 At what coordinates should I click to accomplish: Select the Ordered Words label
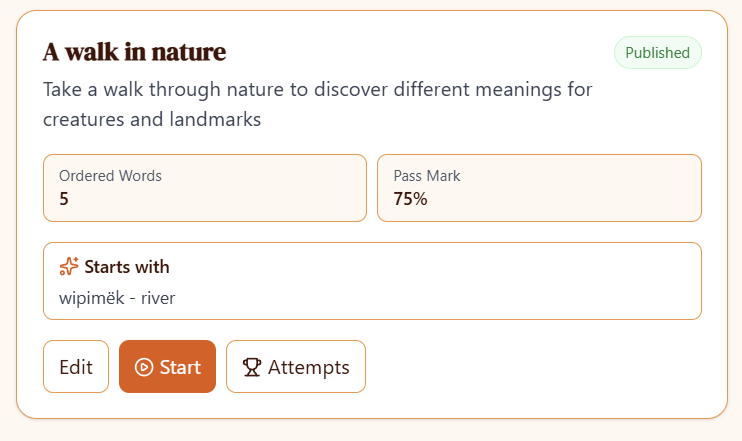(110, 176)
